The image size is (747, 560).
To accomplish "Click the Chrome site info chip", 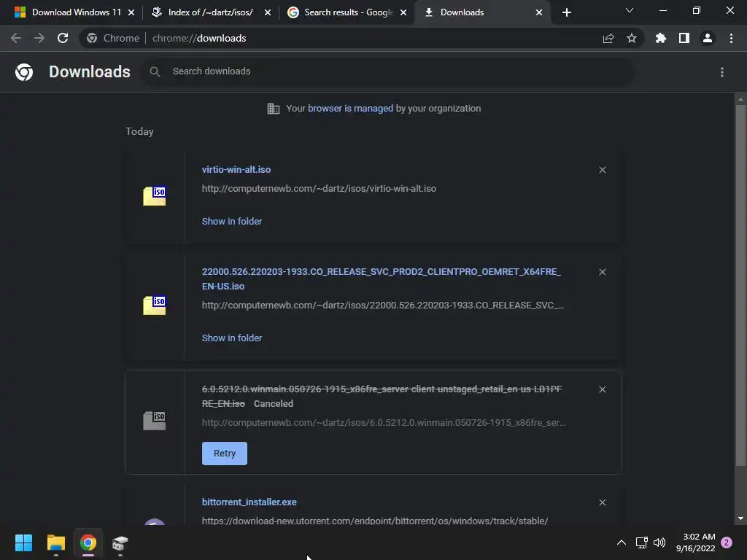I will pos(113,38).
